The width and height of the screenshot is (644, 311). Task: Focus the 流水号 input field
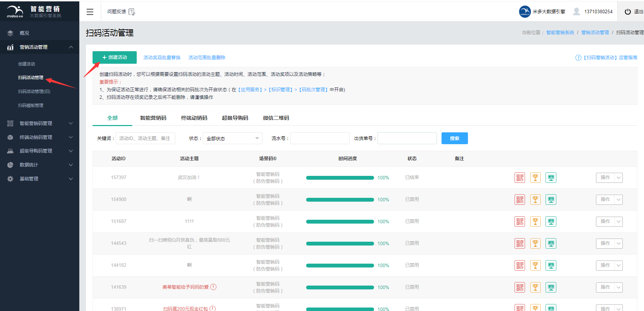[320, 138]
